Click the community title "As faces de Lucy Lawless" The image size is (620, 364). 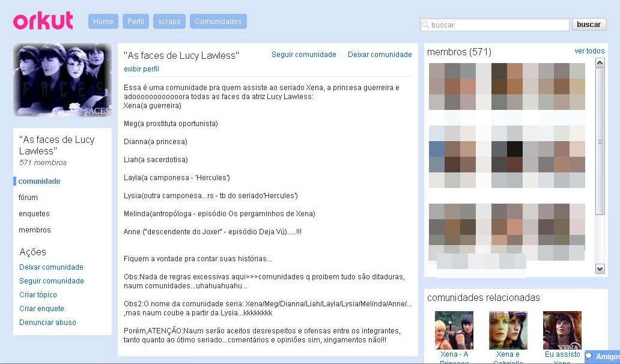(x=181, y=55)
